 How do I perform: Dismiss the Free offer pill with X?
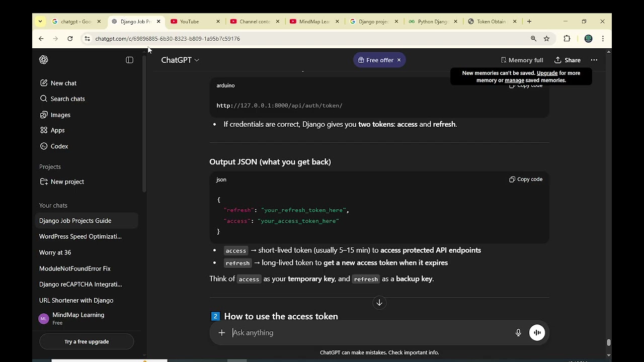click(399, 60)
